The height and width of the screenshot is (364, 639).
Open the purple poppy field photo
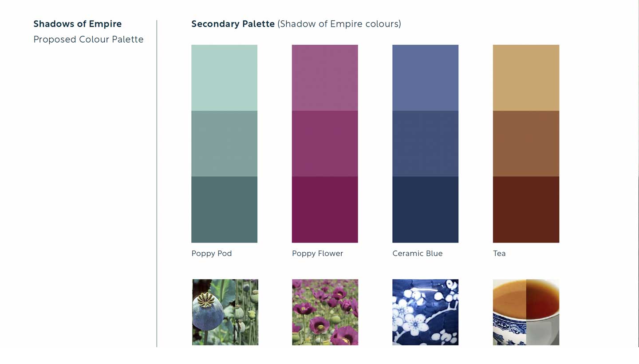tap(325, 312)
